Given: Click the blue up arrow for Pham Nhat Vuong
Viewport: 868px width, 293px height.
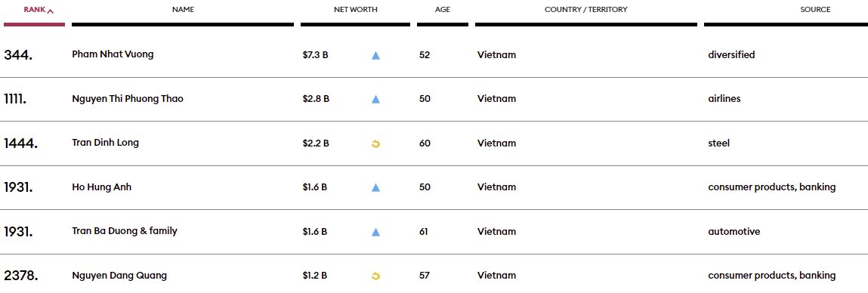Looking at the screenshot, I should (x=376, y=55).
